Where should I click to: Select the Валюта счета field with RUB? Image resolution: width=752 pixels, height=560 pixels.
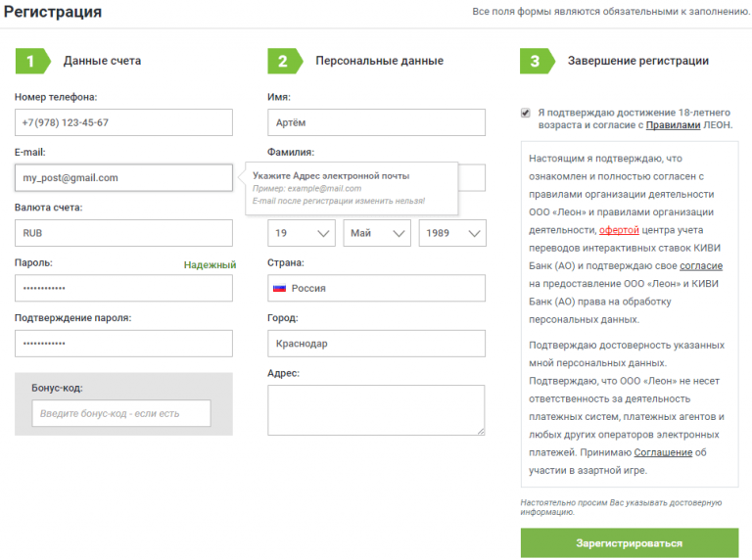click(123, 233)
